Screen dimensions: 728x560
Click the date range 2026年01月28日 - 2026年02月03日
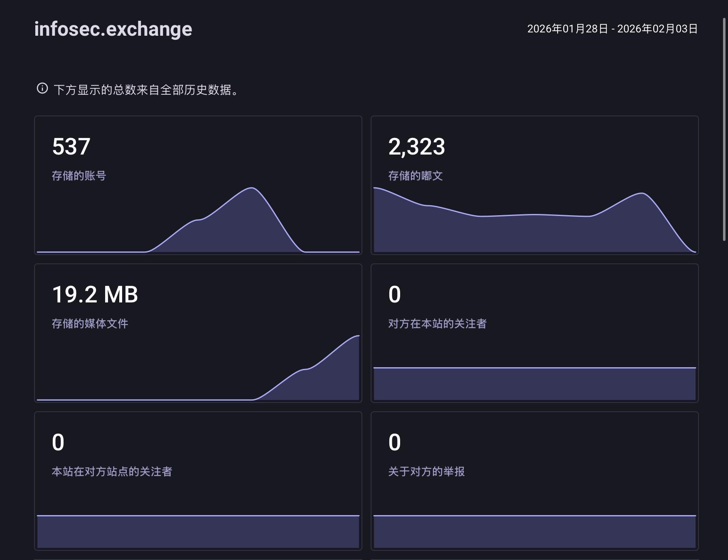[612, 29]
